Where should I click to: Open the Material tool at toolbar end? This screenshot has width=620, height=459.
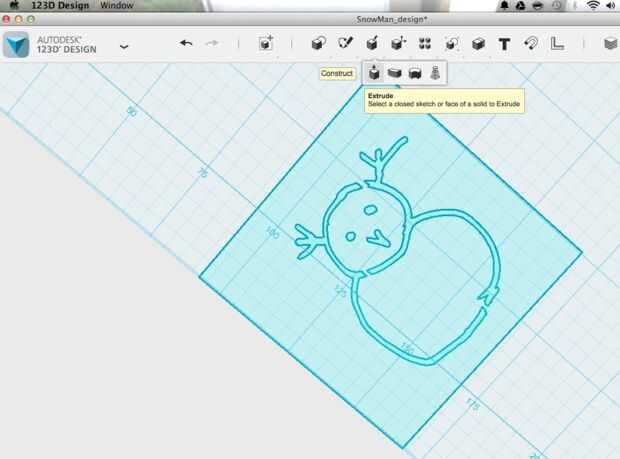point(611,43)
